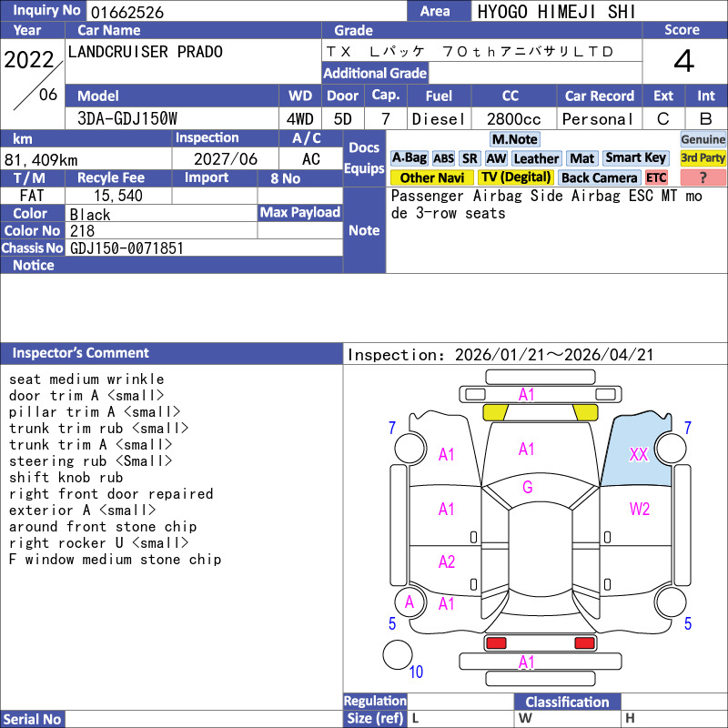Open the M.Note label
728x728 pixels.
click(514, 139)
